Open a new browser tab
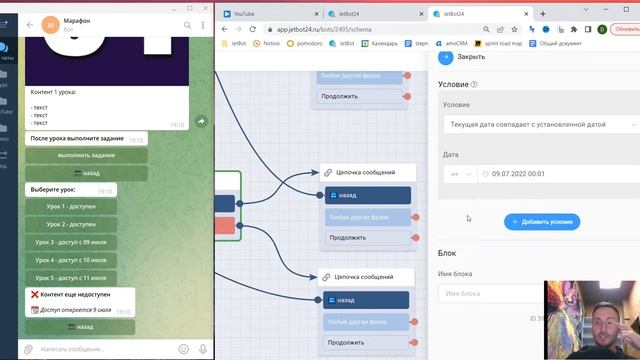Viewport: 640px width, 360px height. click(x=542, y=14)
